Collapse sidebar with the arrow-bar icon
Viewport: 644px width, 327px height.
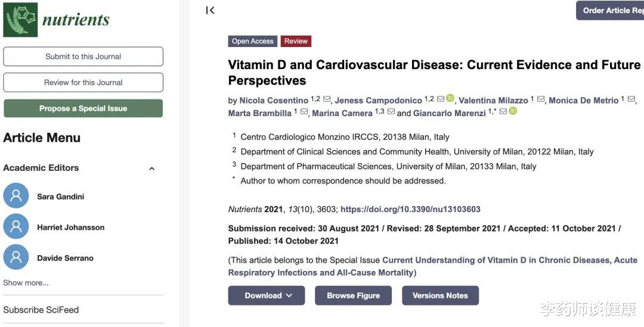[210, 11]
